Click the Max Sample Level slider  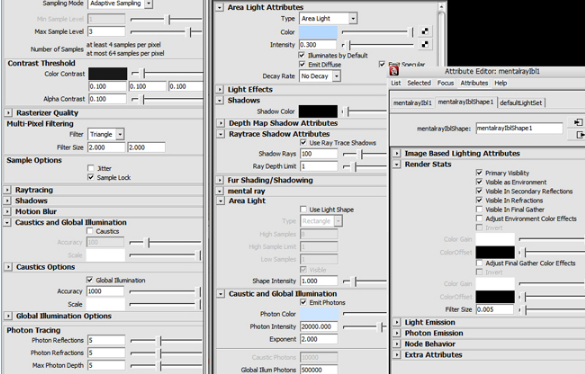[x=166, y=32]
